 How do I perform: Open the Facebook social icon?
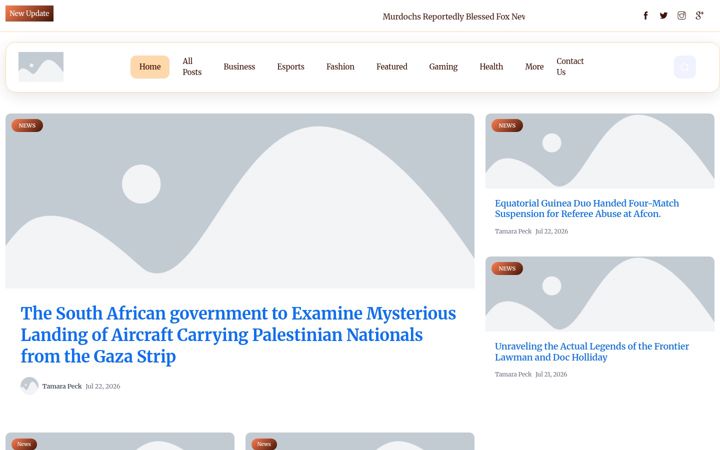click(x=645, y=16)
